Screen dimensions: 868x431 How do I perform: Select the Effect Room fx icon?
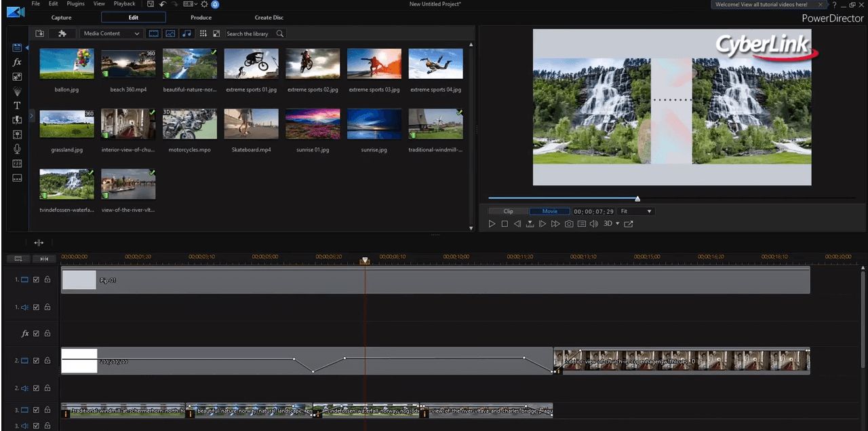click(x=17, y=62)
